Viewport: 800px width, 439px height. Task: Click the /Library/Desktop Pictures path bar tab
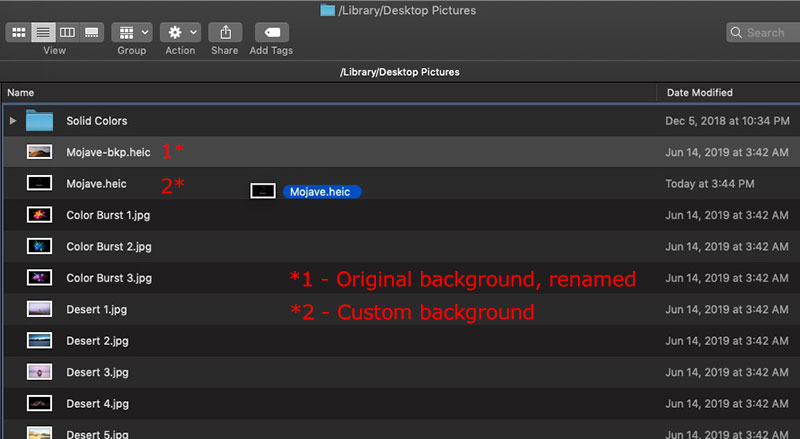click(400, 72)
